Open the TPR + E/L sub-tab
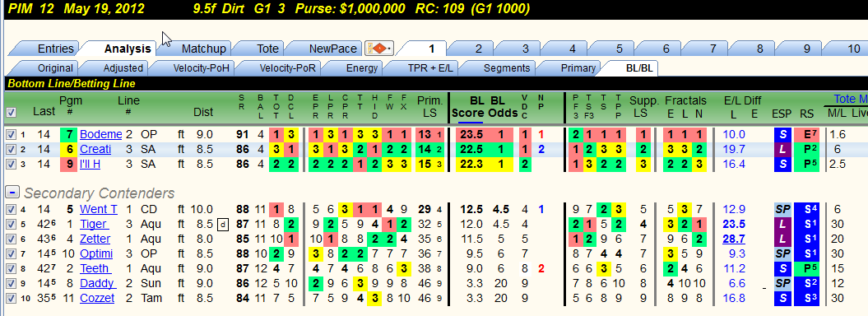The height and width of the screenshot is (316, 868). 429,68
